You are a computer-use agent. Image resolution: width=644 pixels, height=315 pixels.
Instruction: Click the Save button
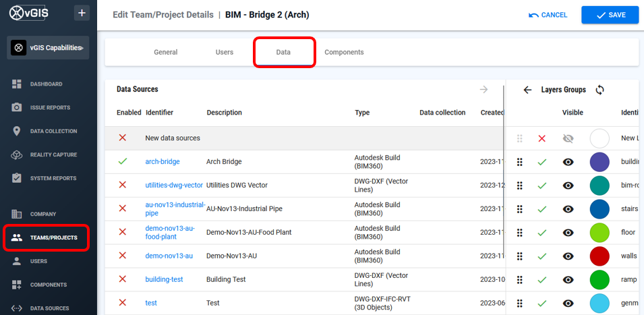tap(610, 16)
